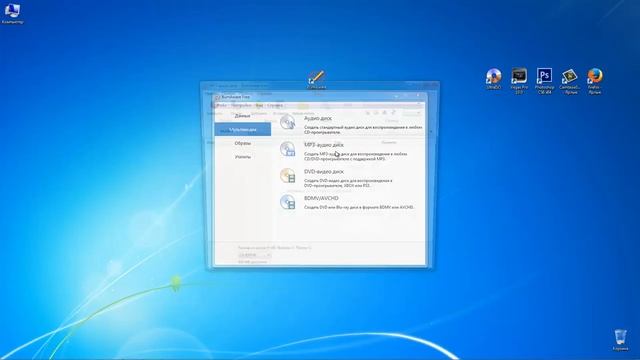Open the UltraISO desktop shortcut

coord(493,79)
